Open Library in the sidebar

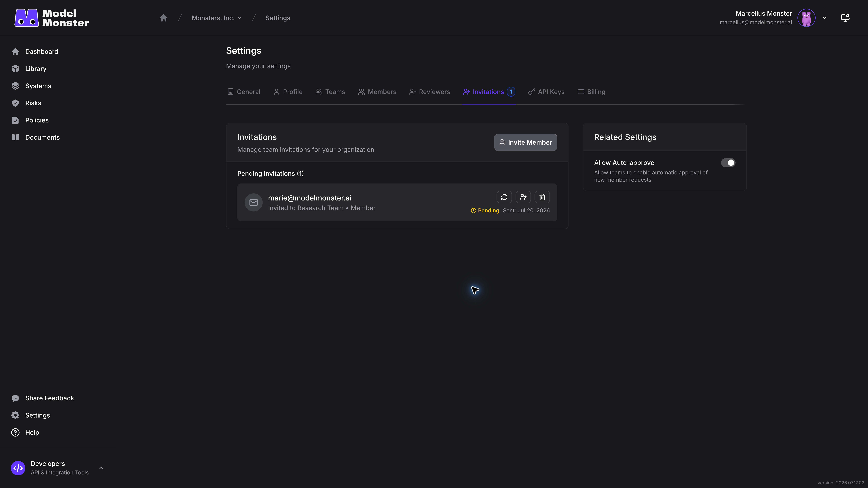29,69
